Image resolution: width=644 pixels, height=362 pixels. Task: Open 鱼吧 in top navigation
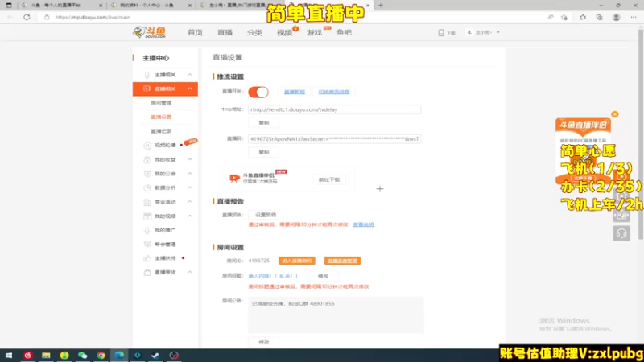[x=345, y=32]
